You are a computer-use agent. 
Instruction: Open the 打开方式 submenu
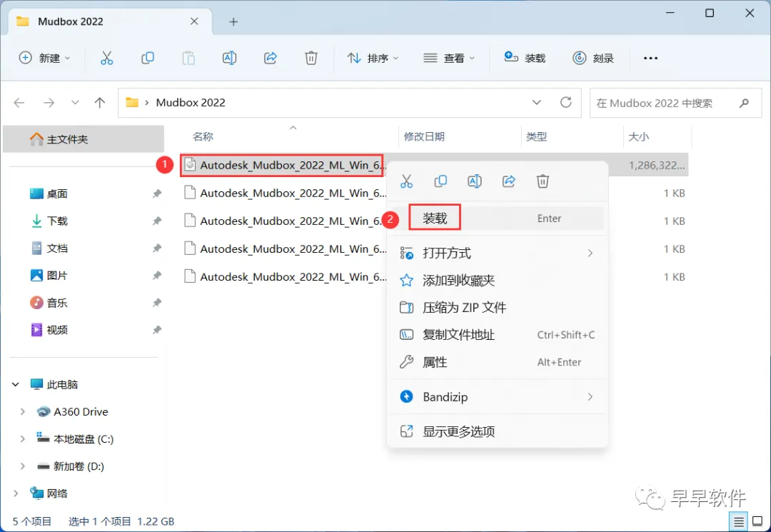click(x=498, y=254)
